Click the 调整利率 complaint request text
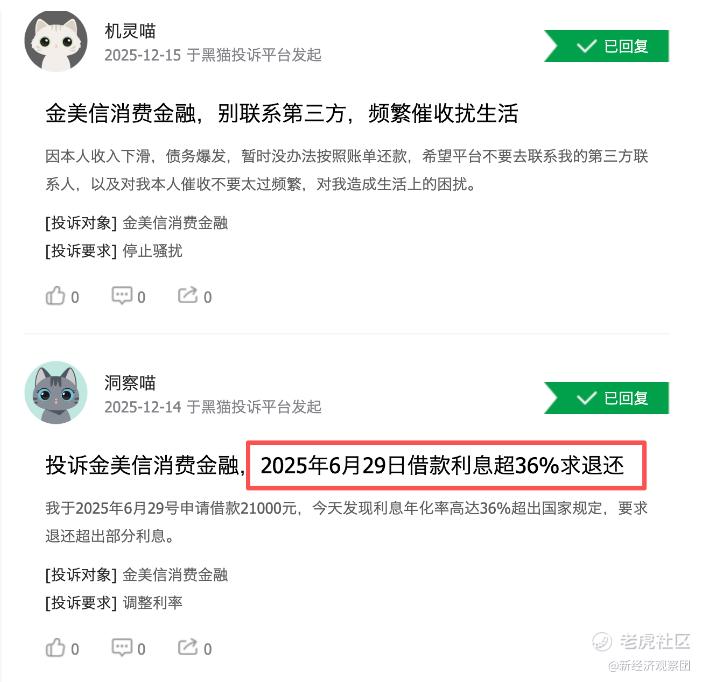The image size is (704, 682). (x=153, y=603)
